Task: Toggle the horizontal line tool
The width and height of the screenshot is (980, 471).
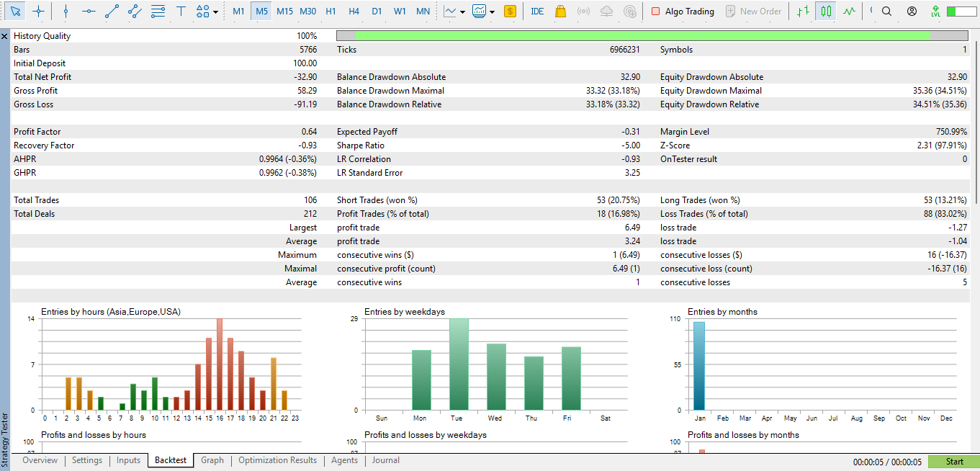Action: (x=89, y=10)
